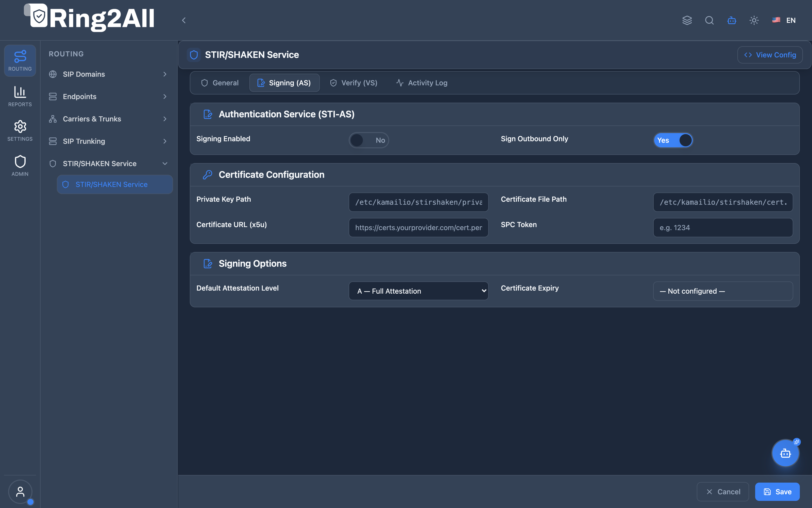Open the EN language selector
This screenshot has width=812, height=508.
tap(784, 21)
